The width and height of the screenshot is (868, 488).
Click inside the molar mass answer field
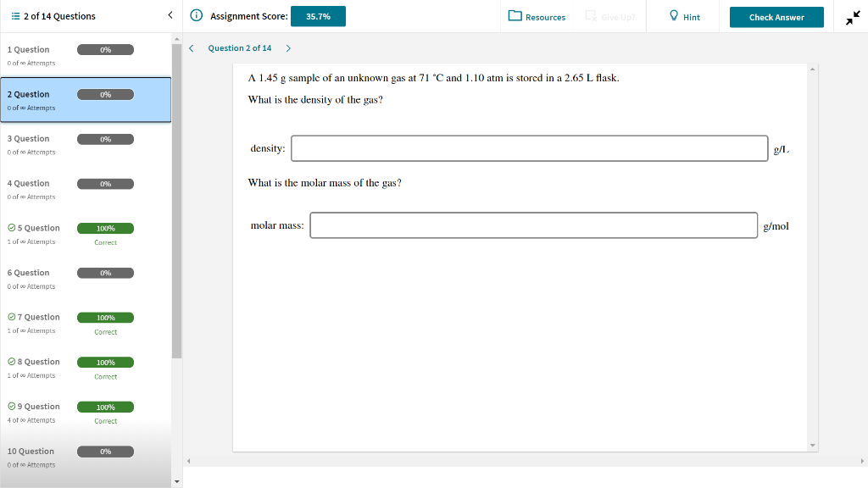click(534, 225)
